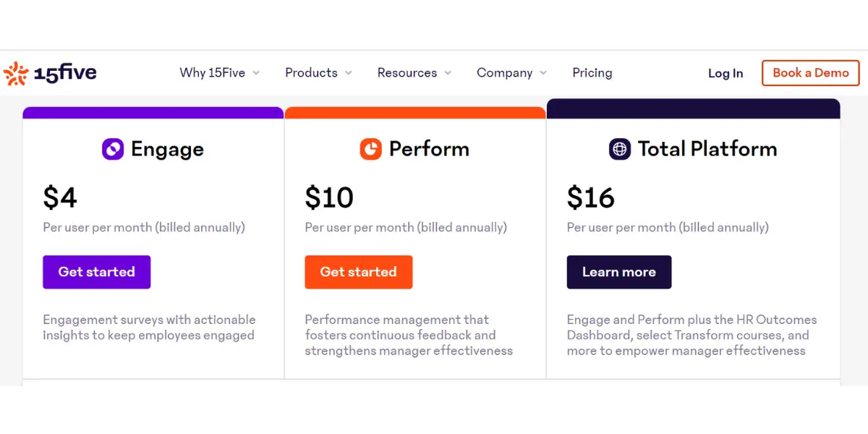The height and width of the screenshot is (434, 868).
Task: Click the Engage plan heading
Action: tap(167, 150)
